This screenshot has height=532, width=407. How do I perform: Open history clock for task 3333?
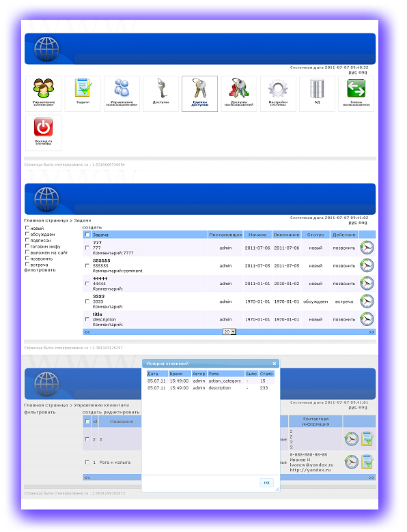click(367, 301)
